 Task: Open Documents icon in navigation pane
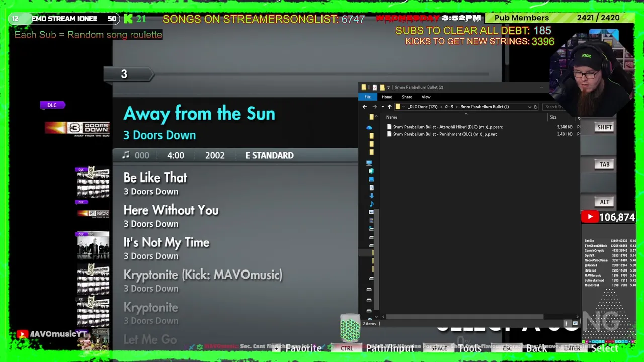pyautogui.click(x=371, y=187)
